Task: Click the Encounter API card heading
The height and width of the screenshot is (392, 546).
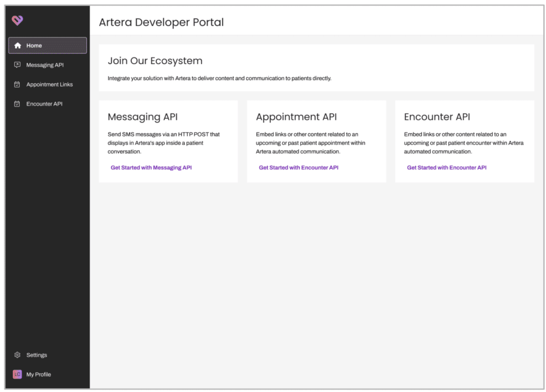Action: [x=437, y=117]
